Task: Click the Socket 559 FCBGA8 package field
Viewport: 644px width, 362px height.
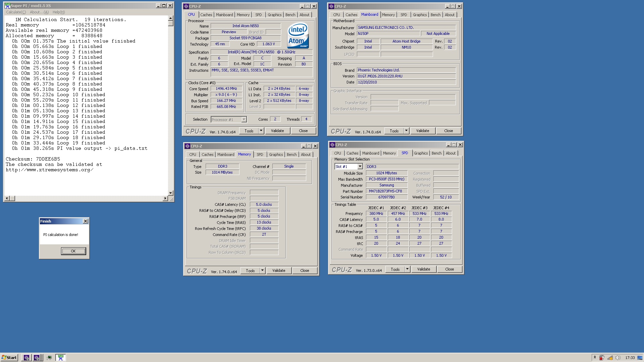Action: click(x=246, y=38)
